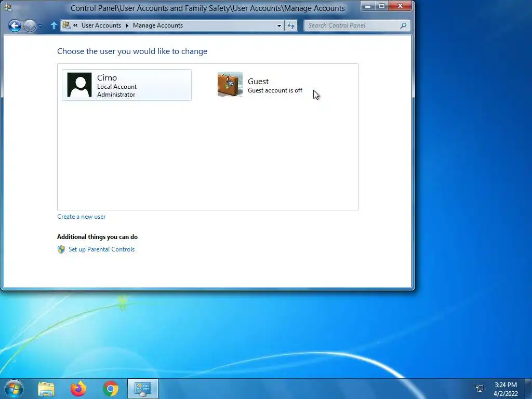
Task: Open the Windows Start menu
Action: 14,389
